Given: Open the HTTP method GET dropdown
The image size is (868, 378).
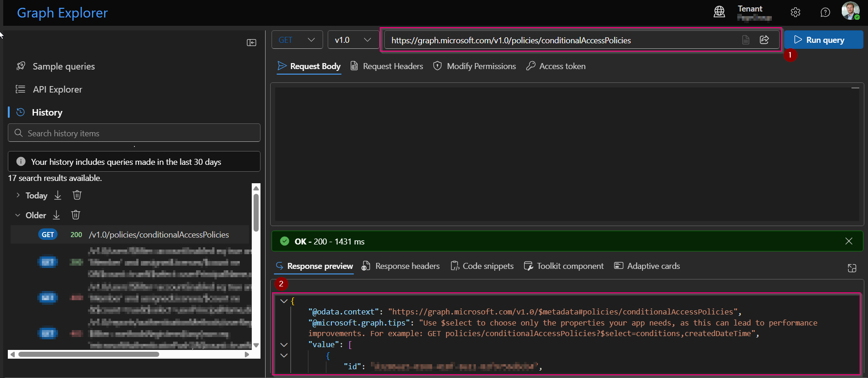Looking at the screenshot, I should pyautogui.click(x=297, y=40).
